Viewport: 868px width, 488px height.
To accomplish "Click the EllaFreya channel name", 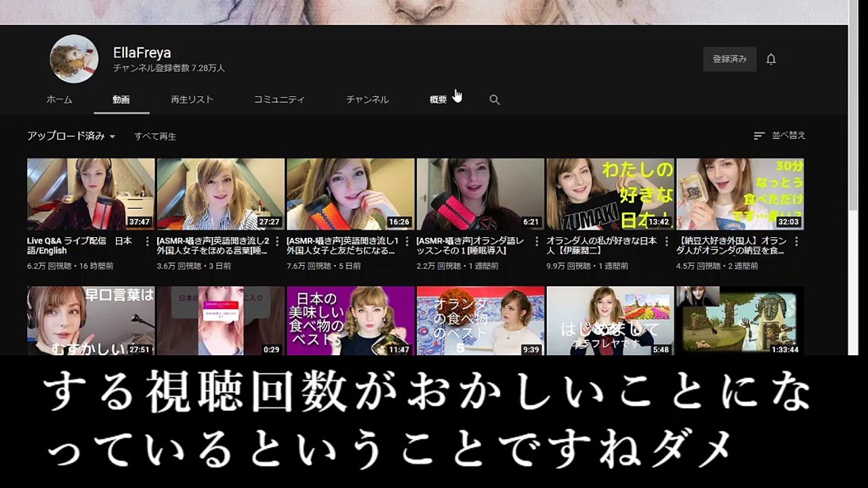I will [142, 53].
